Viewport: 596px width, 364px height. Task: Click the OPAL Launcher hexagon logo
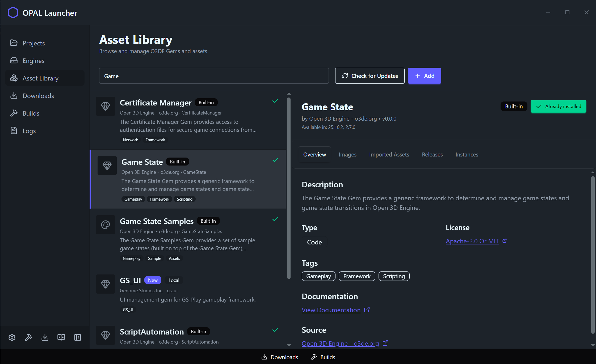13,12
